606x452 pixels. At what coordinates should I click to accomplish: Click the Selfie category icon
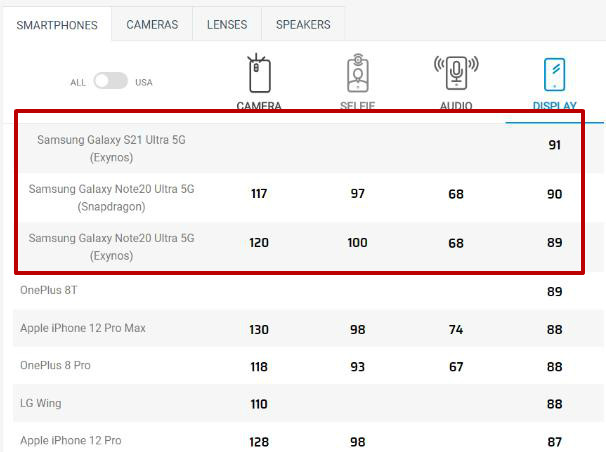coord(357,73)
